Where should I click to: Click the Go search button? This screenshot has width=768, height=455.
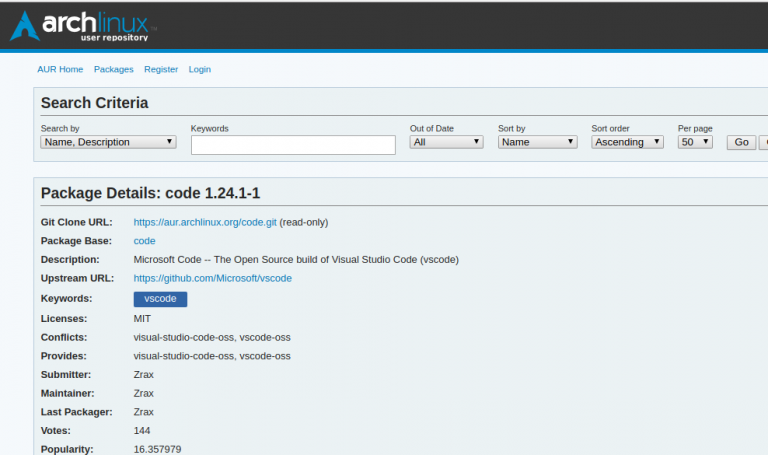click(741, 142)
